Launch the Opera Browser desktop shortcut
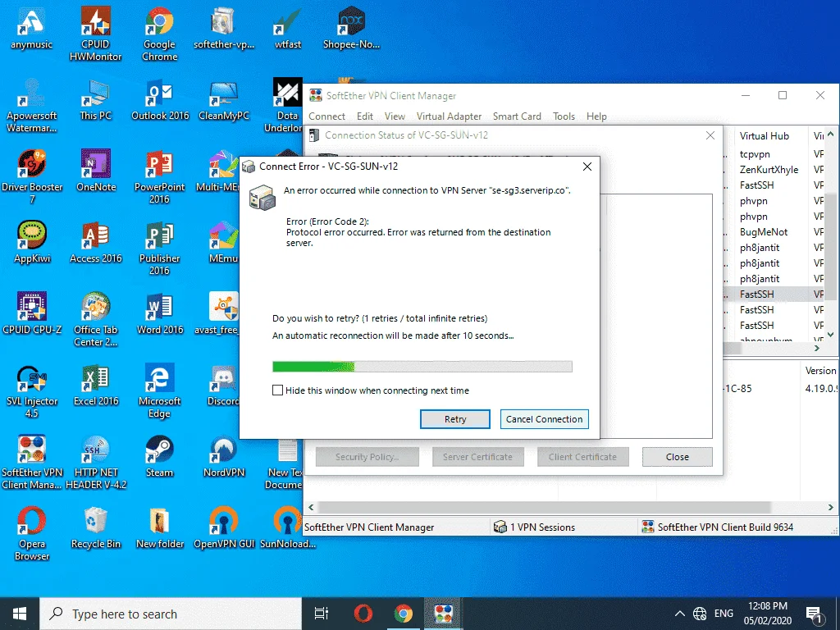Screen dimensions: 840x630 pyautogui.click(x=32, y=533)
